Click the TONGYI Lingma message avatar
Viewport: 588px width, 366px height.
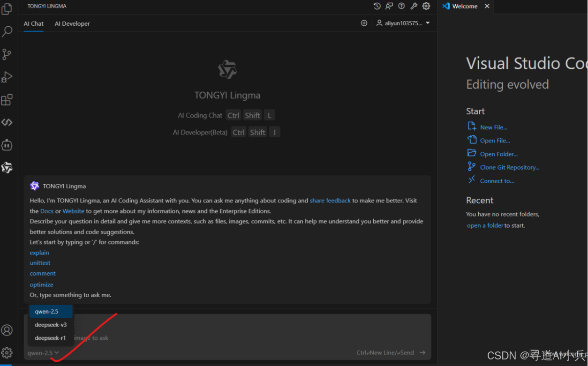[x=34, y=186]
